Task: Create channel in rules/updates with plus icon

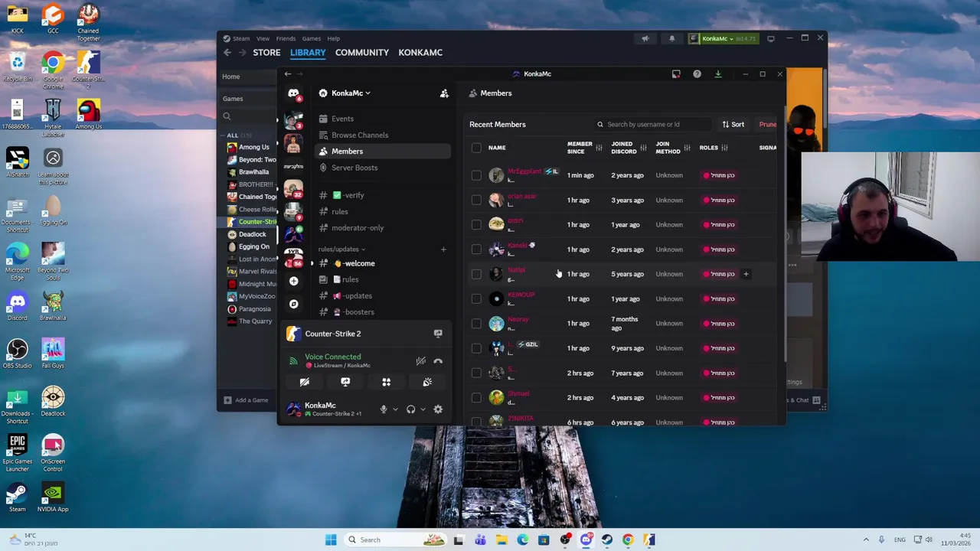Action: [443, 249]
